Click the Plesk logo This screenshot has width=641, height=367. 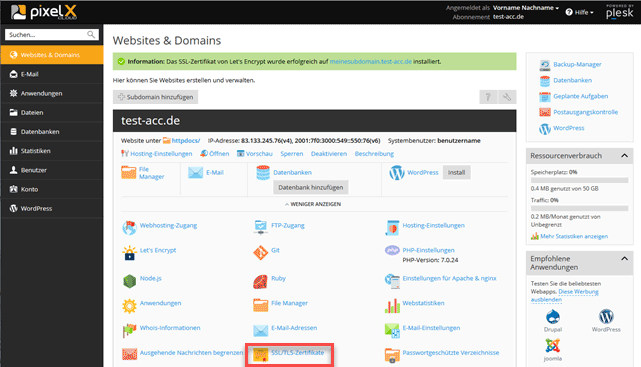pos(620,12)
